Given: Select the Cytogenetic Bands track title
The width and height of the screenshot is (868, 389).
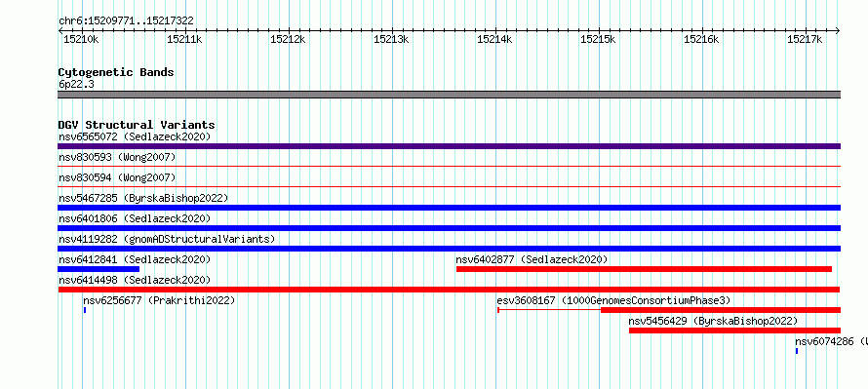Looking at the screenshot, I should tap(116, 72).
